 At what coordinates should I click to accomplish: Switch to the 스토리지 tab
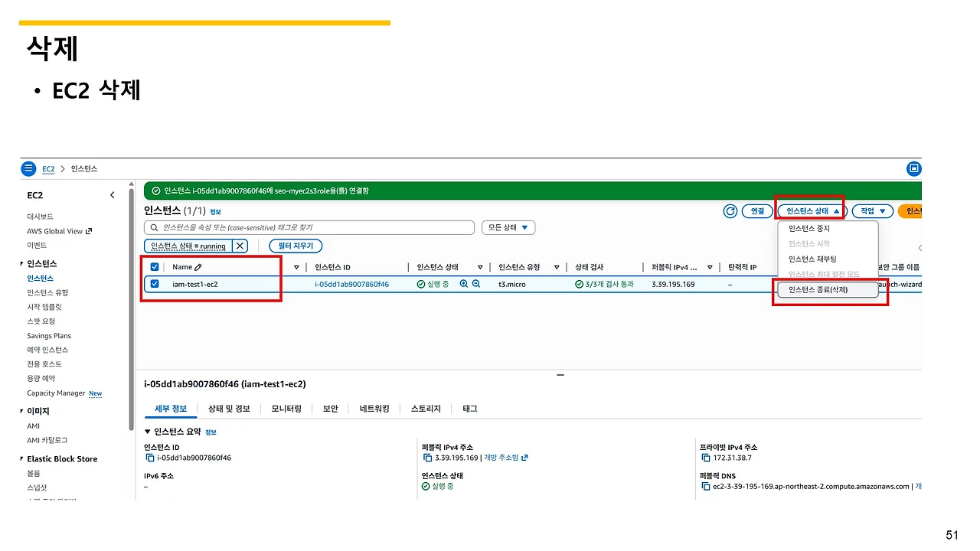pos(426,409)
